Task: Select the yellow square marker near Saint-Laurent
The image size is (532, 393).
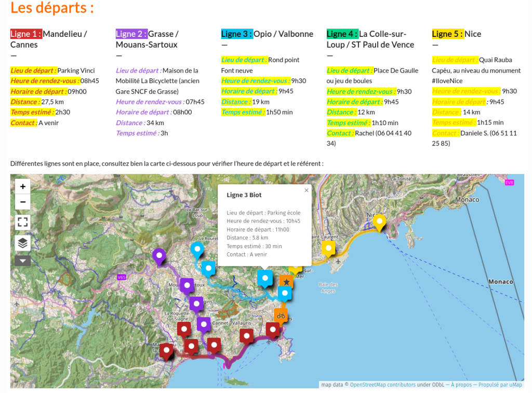Action: tap(328, 248)
